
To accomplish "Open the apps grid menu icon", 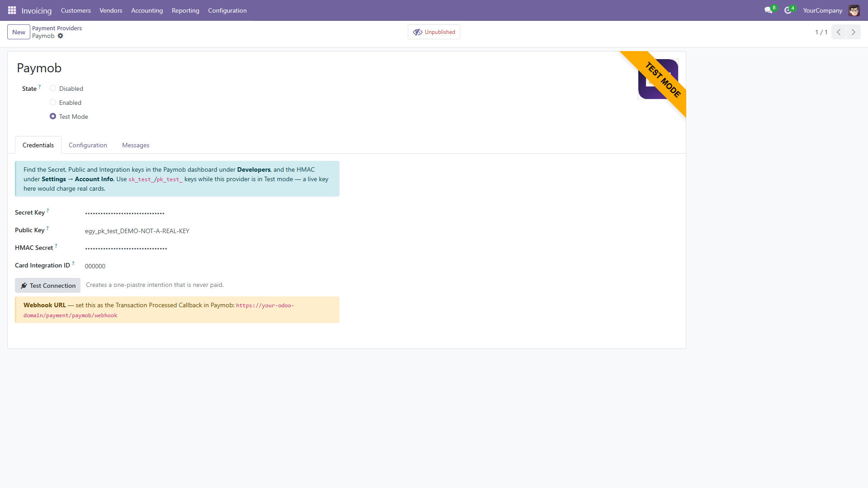I will [12, 10].
